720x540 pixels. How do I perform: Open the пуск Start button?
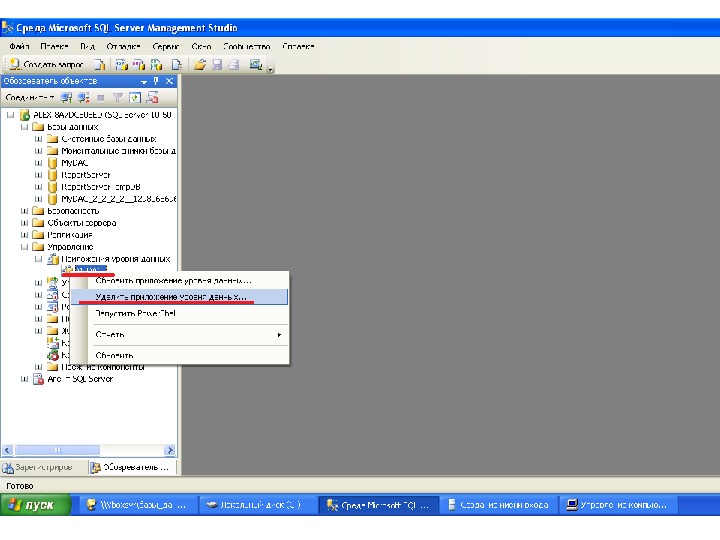point(35,505)
